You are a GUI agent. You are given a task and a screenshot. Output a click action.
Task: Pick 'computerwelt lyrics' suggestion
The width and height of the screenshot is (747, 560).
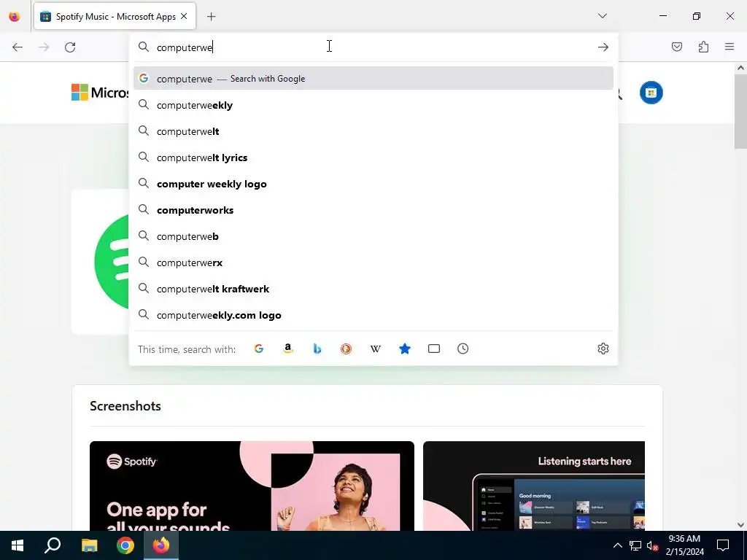pyautogui.click(x=373, y=157)
